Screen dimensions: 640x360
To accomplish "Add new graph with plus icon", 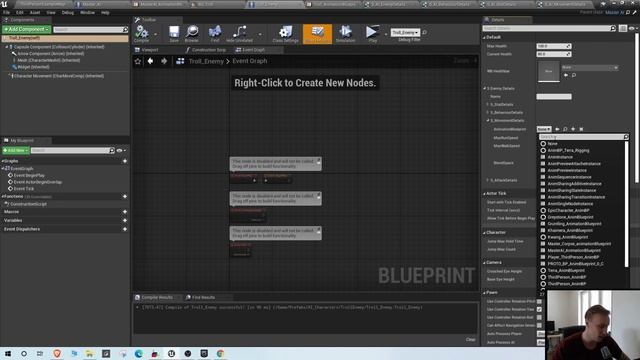I will [125, 161].
